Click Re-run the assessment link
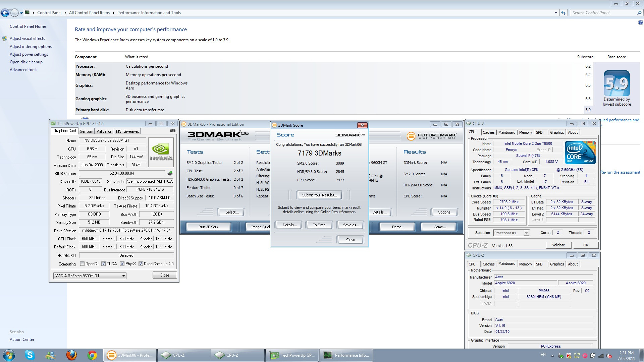Screen dimensions: 644x362 [x=620, y=172]
